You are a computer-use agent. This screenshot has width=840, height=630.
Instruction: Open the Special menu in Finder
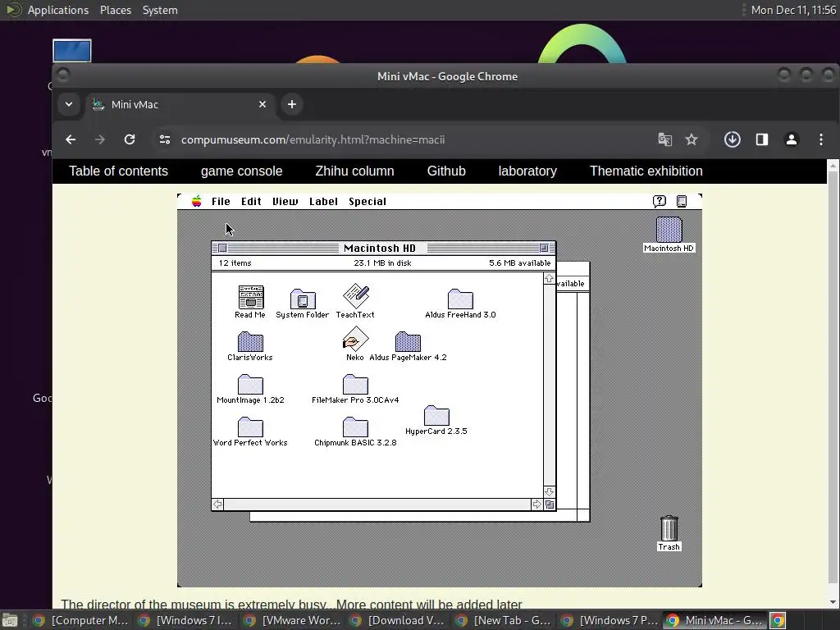[x=367, y=202]
